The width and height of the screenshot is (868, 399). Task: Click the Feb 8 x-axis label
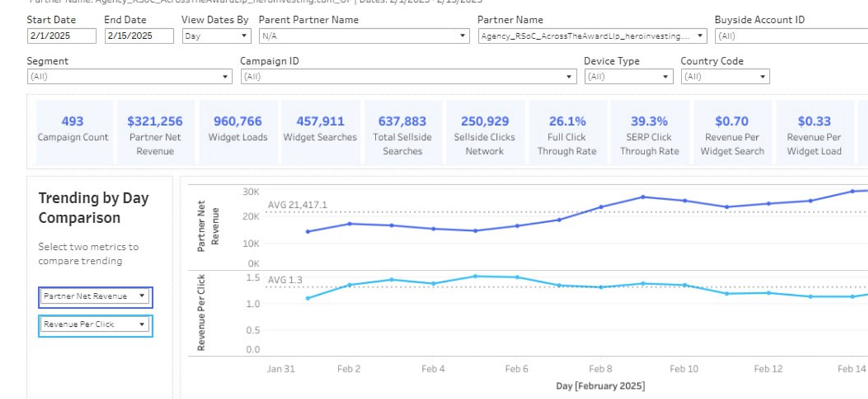(600, 369)
